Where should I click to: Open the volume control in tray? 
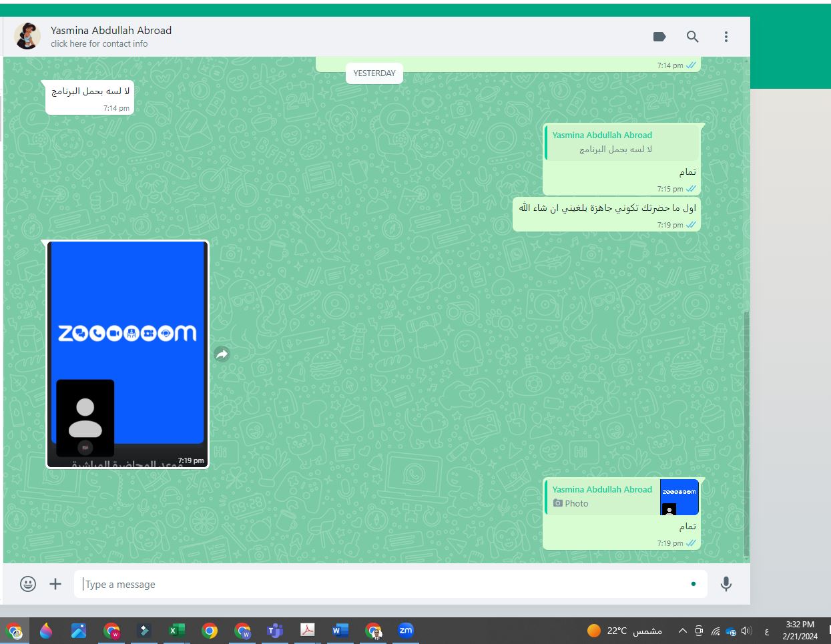(x=746, y=631)
